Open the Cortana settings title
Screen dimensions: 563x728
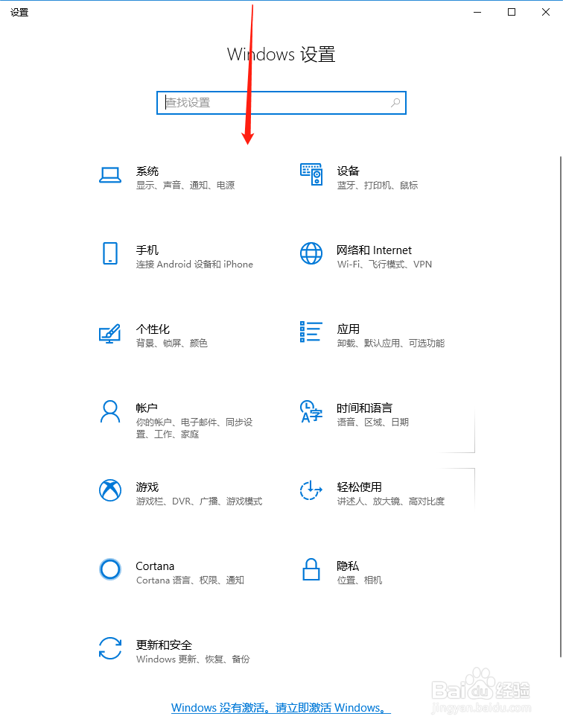point(155,566)
